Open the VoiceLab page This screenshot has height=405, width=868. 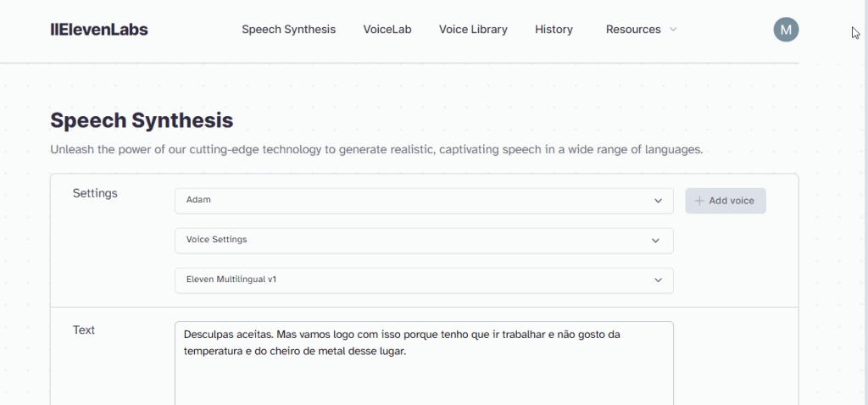387,30
